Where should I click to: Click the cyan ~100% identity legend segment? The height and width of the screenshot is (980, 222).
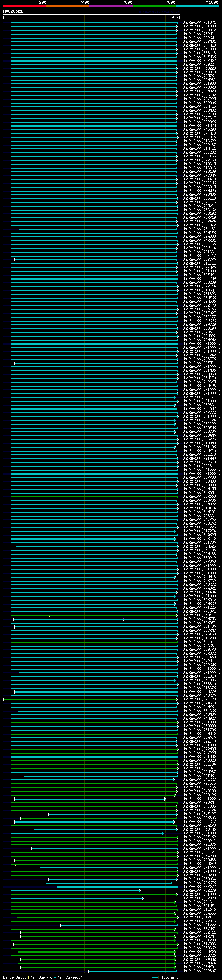(197, 6)
